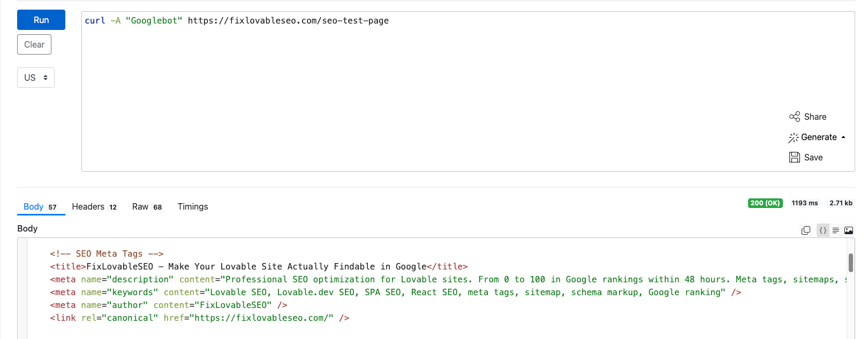Image resolution: width=868 pixels, height=339 pixels.
Task: Switch to the Headers tab
Action: [95, 206]
